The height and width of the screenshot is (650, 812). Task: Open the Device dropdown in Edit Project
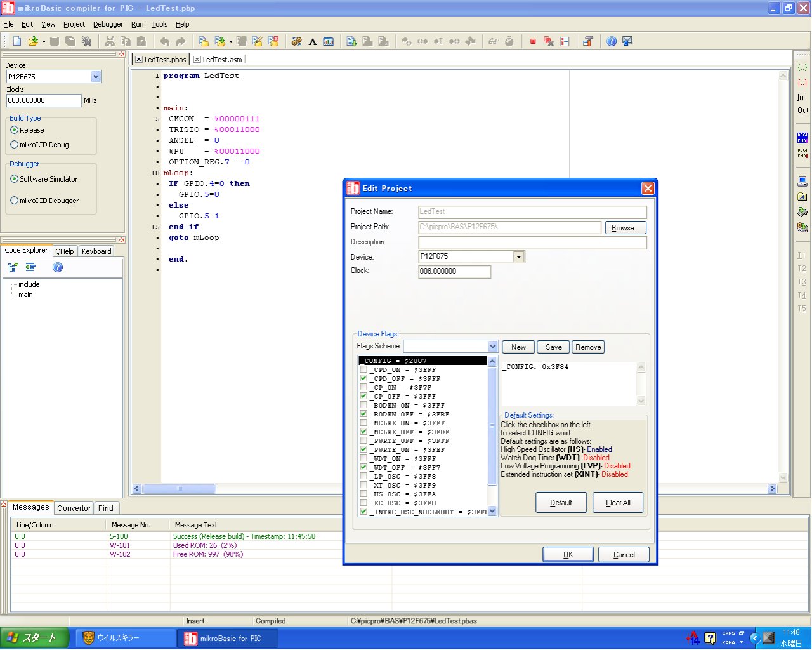pyautogui.click(x=518, y=257)
